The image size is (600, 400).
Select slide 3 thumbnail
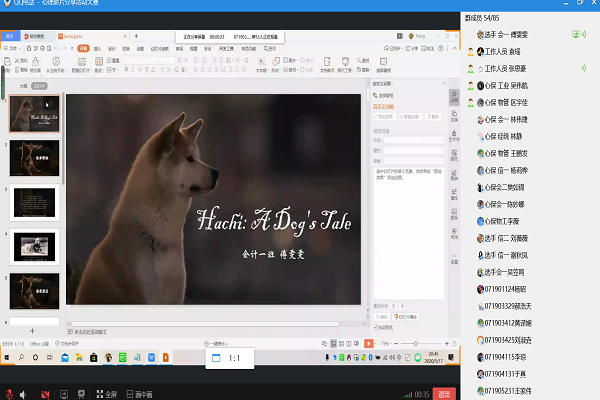click(34, 202)
